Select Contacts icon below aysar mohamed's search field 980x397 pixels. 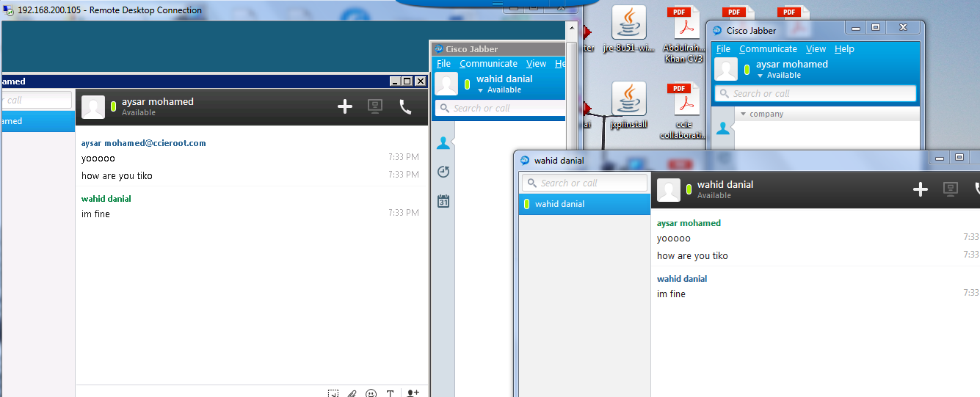pyautogui.click(x=723, y=128)
